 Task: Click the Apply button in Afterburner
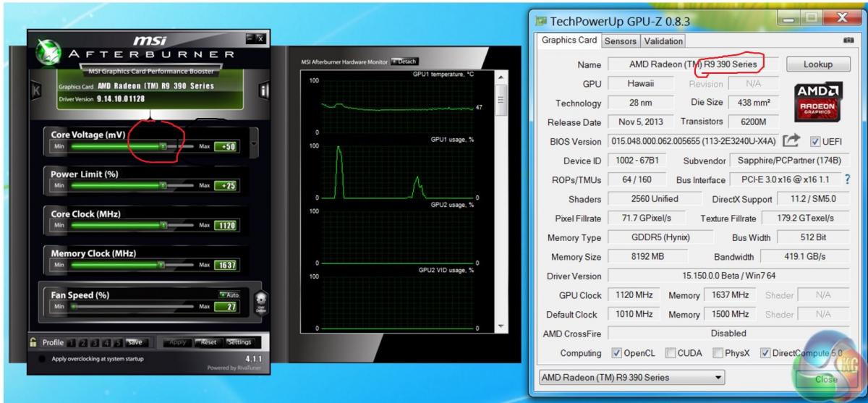click(x=176, y=342)
